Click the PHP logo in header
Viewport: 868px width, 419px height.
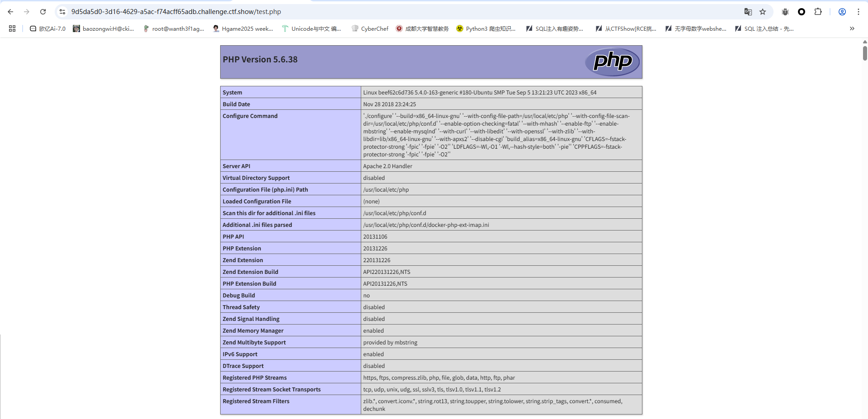coord(612,61)
